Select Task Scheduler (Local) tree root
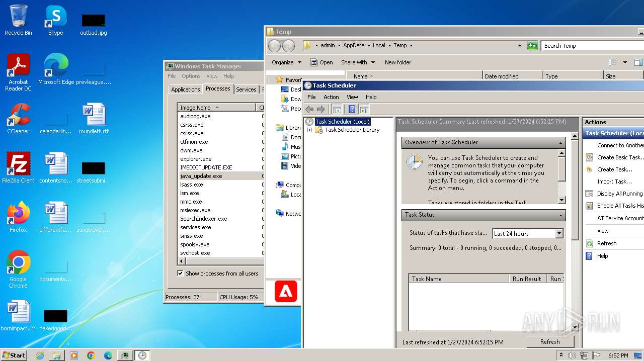Screen dimensions: 644x362 pyautogui.click(x=342, y=122)
